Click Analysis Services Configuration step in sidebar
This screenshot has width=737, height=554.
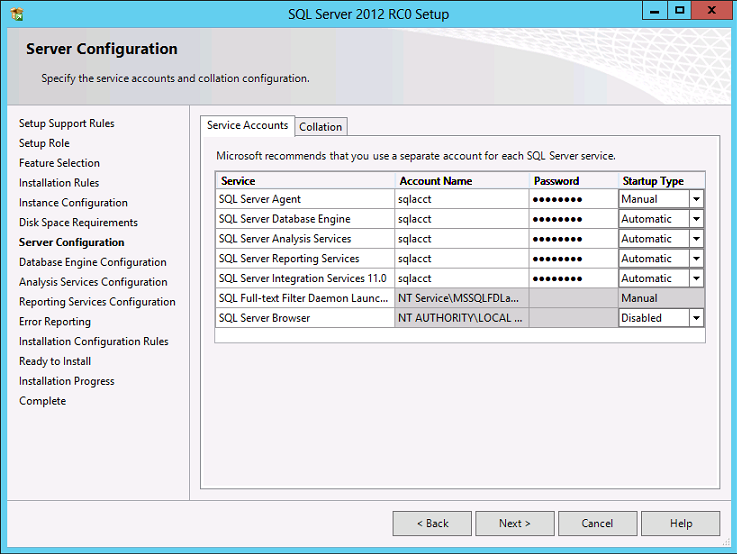coord(93,282)
